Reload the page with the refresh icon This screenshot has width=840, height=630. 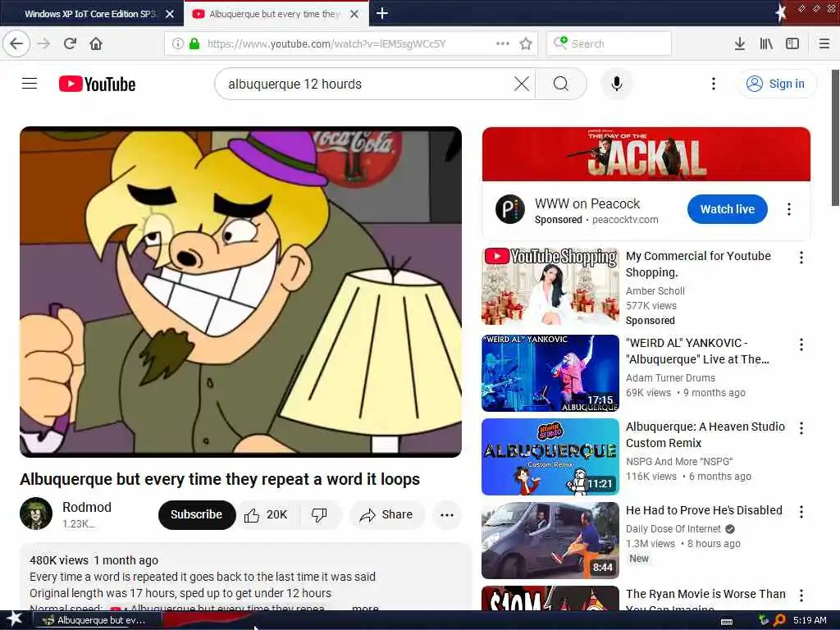pos(70,43)
